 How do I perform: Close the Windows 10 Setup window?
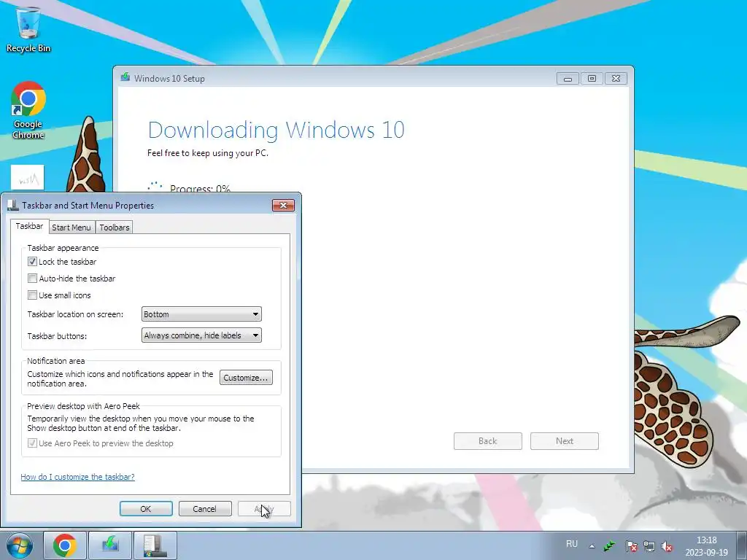click(616, 79)
